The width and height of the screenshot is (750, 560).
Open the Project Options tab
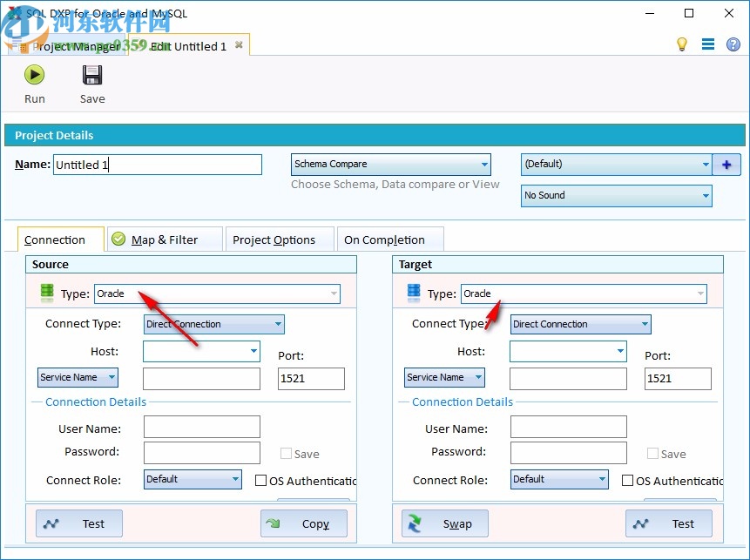tap(279, 238)
